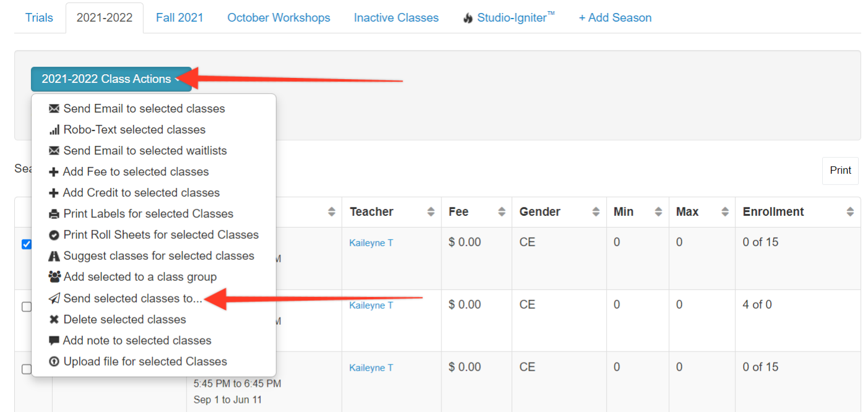Open Kaileyne T link in 5:45 PM row

pyautogui.click(x=371, y=368)
